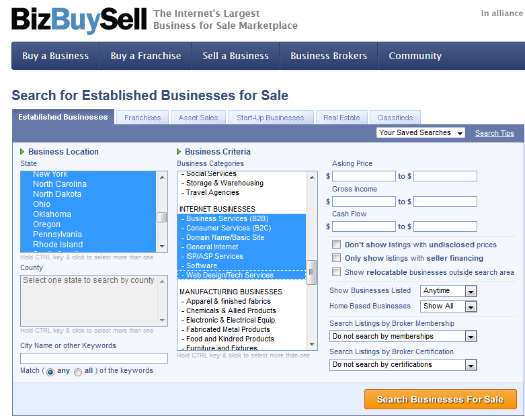This screenshot has height=420, width=525.
Task: Select Oklahoma in the State list
Action: coord(88,214)
